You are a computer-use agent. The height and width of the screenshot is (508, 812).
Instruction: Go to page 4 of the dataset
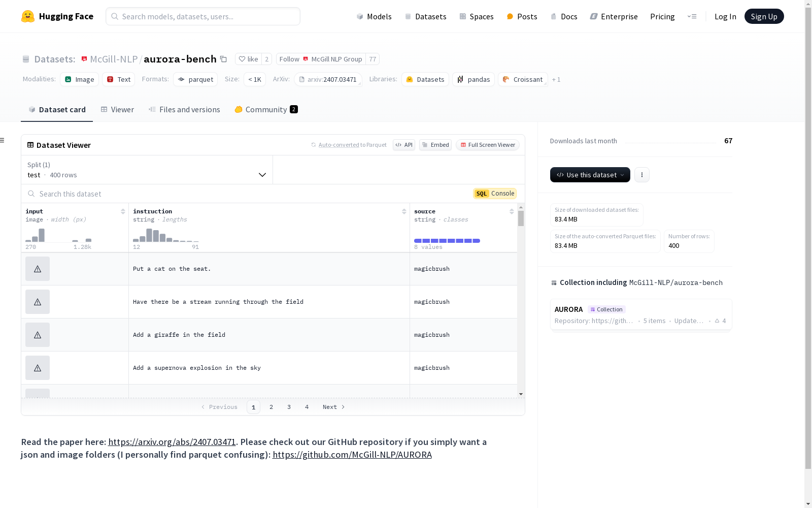tap(307, 407)
